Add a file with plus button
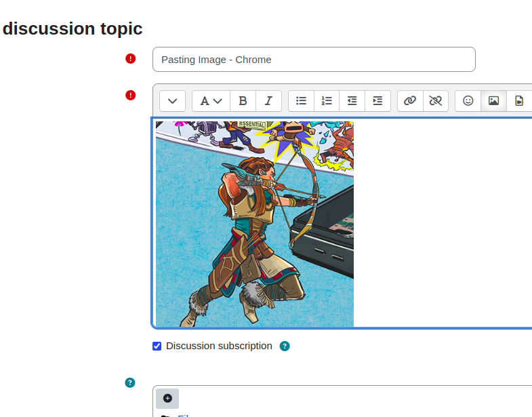The image size is (532, 417). coord(167,398)
